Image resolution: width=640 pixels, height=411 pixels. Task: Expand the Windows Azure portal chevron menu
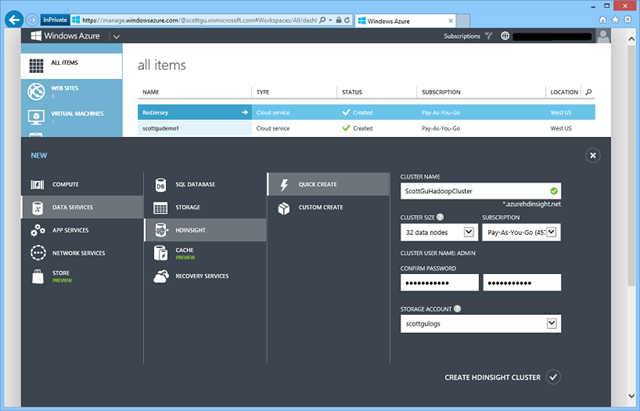coord(116,36)
